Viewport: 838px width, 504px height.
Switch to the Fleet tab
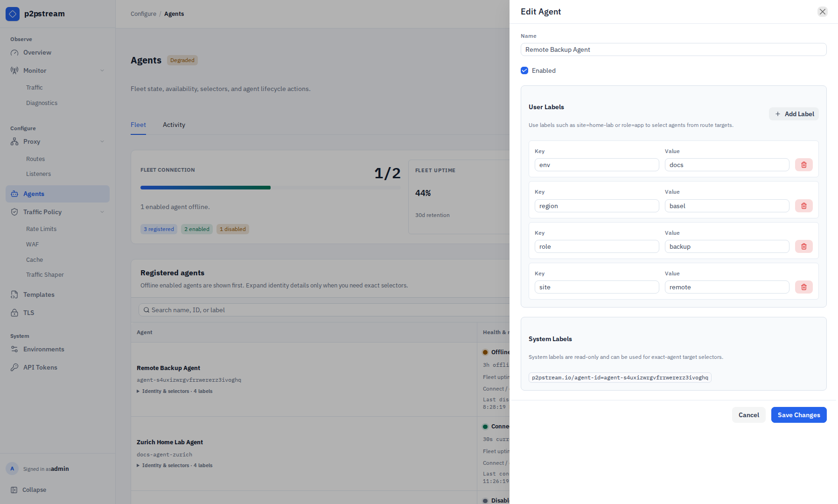[138, 125]
